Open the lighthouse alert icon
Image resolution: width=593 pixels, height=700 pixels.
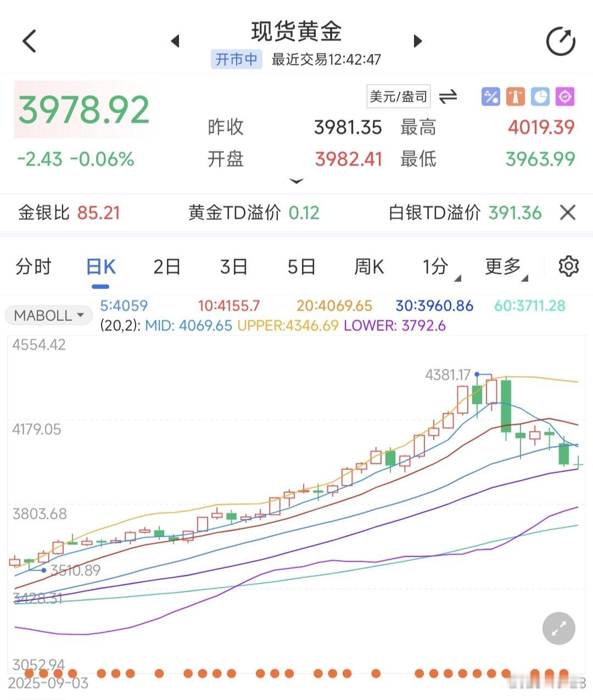(x=515, y=96)
